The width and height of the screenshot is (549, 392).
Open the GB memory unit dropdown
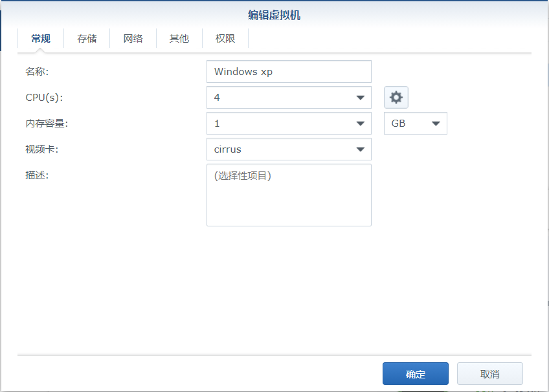tap(416, 124)
